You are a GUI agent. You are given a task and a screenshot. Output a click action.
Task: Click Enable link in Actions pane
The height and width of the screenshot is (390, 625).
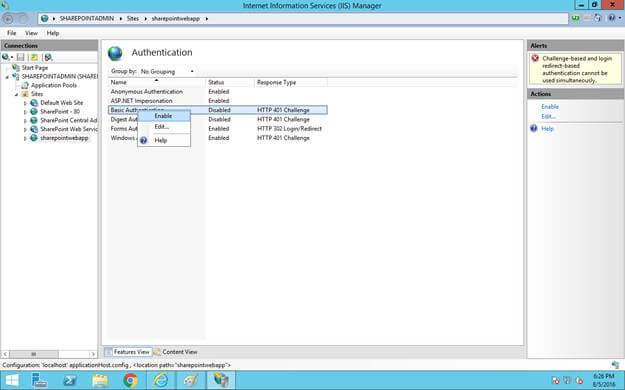[550, 107]
